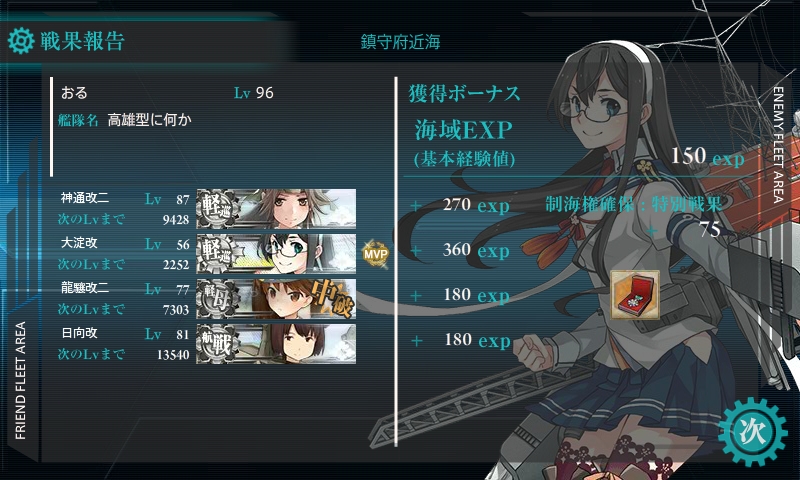Screen dimensions: 800x480
Task: Click the 獲得ボーナス heading
Action: click(464, 93)
